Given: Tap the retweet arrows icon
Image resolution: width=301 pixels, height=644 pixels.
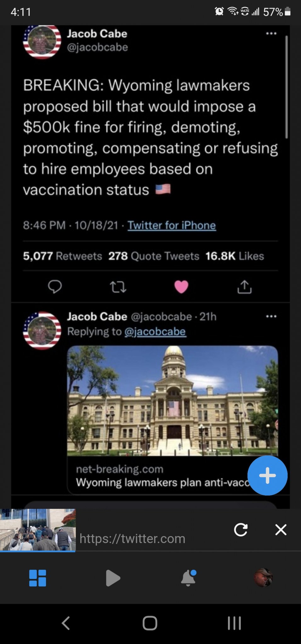Looking at the screenshot, I should click(x=118, y=287).
